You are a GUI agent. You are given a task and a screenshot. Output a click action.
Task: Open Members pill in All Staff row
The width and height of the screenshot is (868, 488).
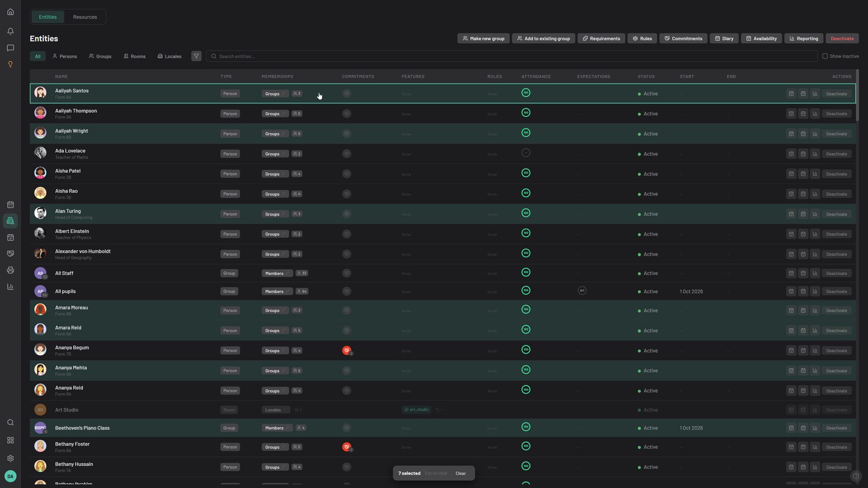point(277,273)
